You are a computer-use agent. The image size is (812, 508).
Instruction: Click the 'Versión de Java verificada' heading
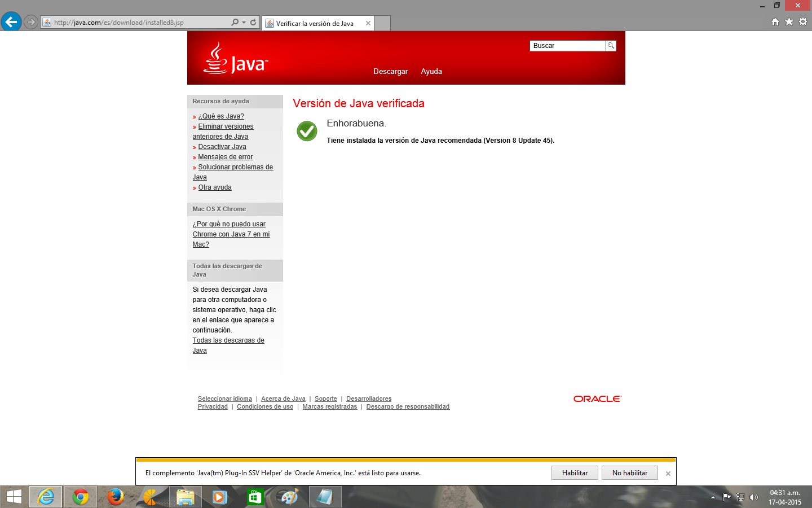pos(359,103)
